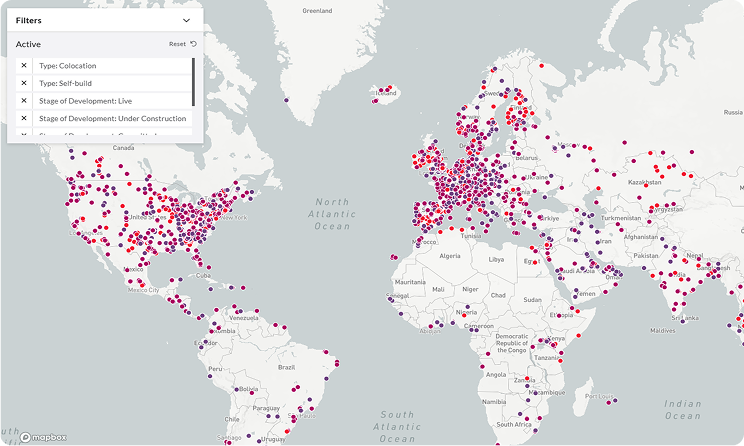The width and height of the screenshot is (744, 446).
Task: Click the Democratic Republic of the Congo label
Action: click(512, 343)
